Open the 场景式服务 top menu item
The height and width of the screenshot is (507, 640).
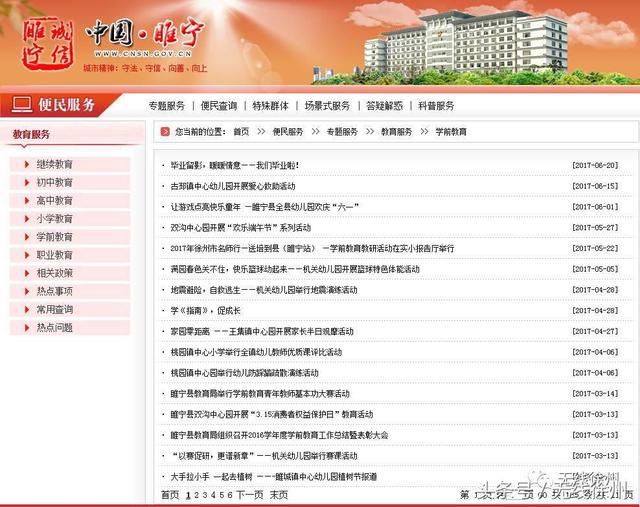click(327, 106)
